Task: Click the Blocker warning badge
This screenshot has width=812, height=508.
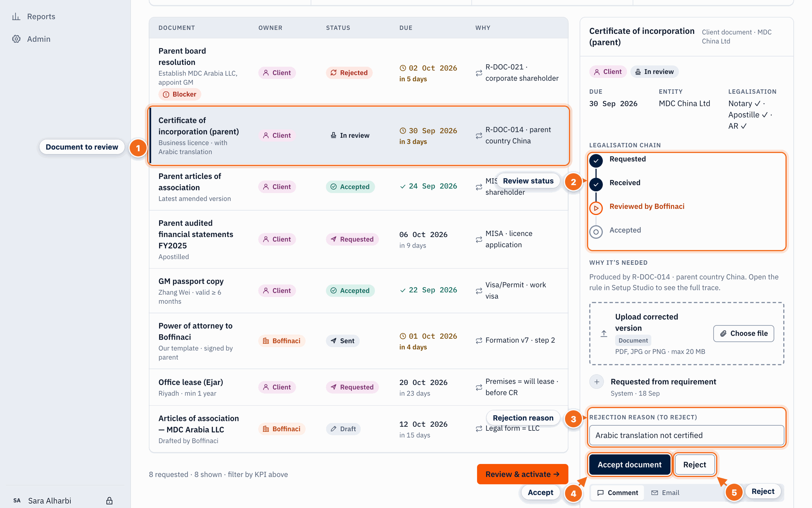Action: tap(180, 94)
